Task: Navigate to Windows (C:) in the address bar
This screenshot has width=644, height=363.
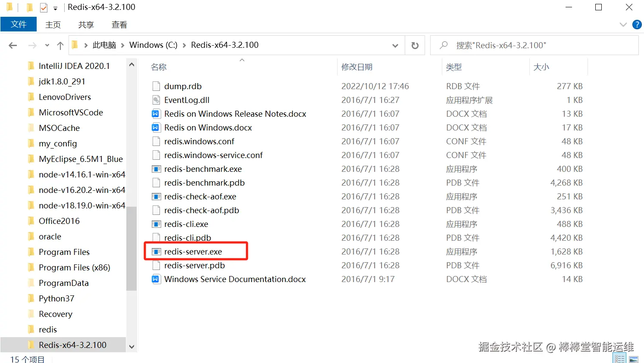Action: tap(153, 45)
